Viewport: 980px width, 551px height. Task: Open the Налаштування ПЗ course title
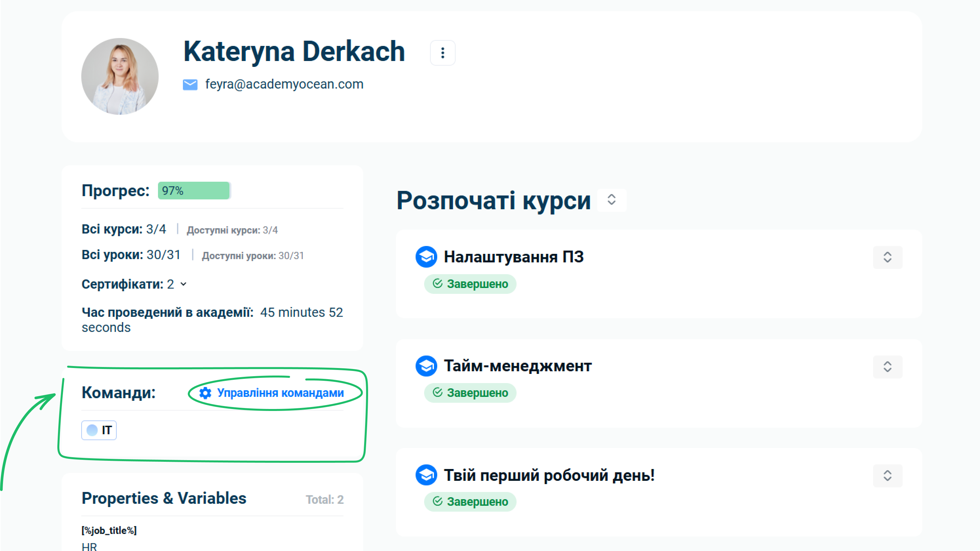click(x=514, y=257)
